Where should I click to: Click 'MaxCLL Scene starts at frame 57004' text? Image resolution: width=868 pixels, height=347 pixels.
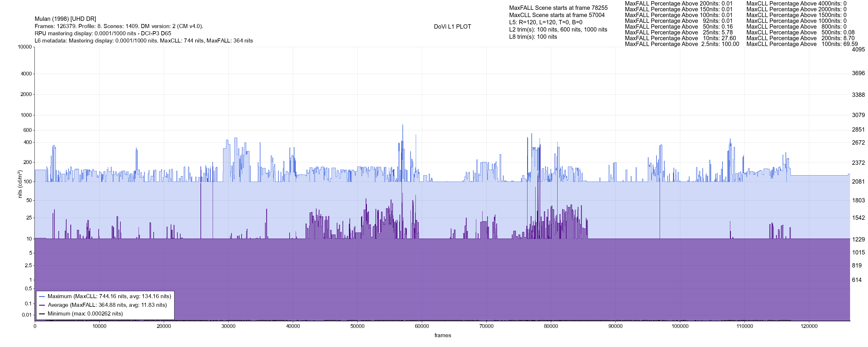click(557, 15)
